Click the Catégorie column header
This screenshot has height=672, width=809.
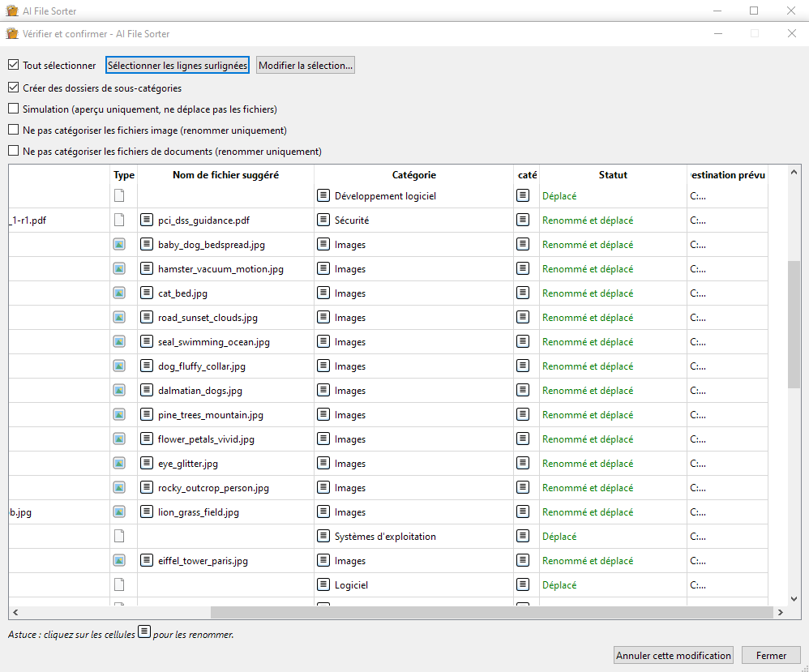(x=413, y=174)
